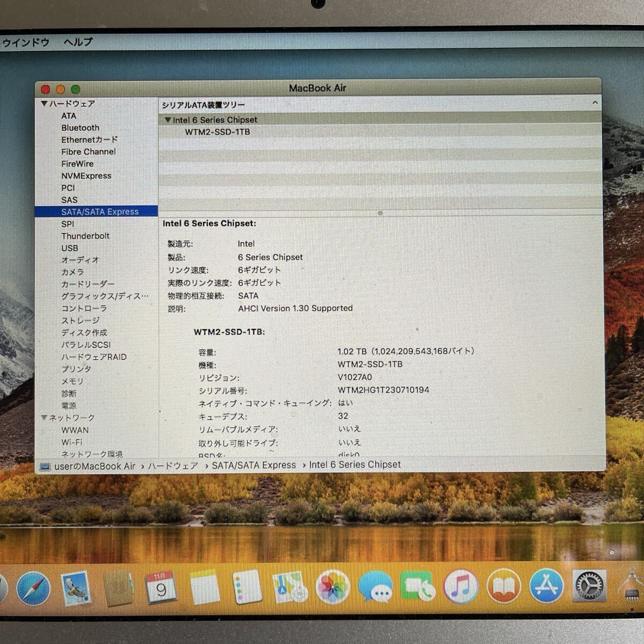This screenshot has width=644, height=644.
Task: Open the ウインドウ menu
Action: point(26,42)
